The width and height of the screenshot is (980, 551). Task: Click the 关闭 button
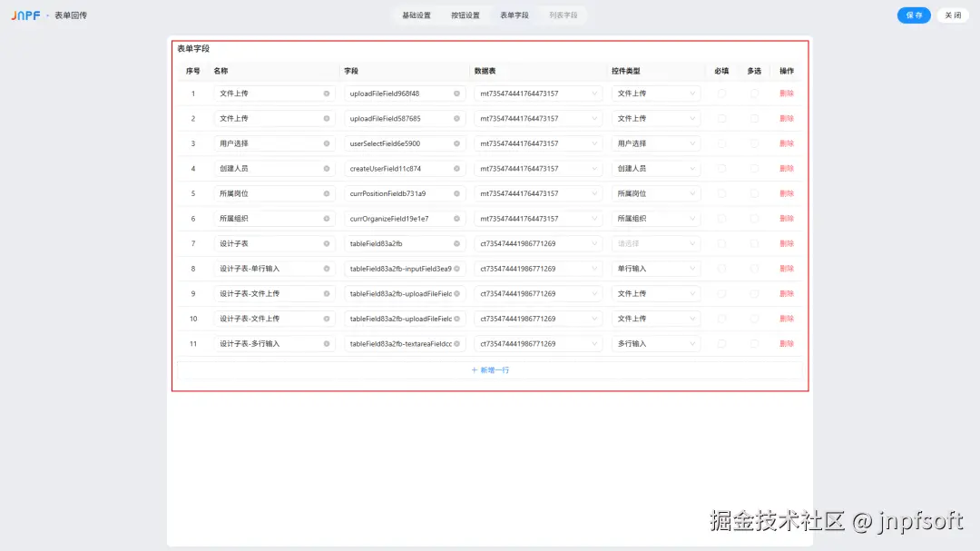pyautogui.click(x=953, y=15)
